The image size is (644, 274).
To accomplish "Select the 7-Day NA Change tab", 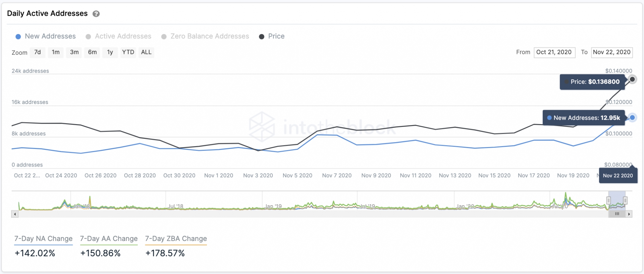I will 43,239.
